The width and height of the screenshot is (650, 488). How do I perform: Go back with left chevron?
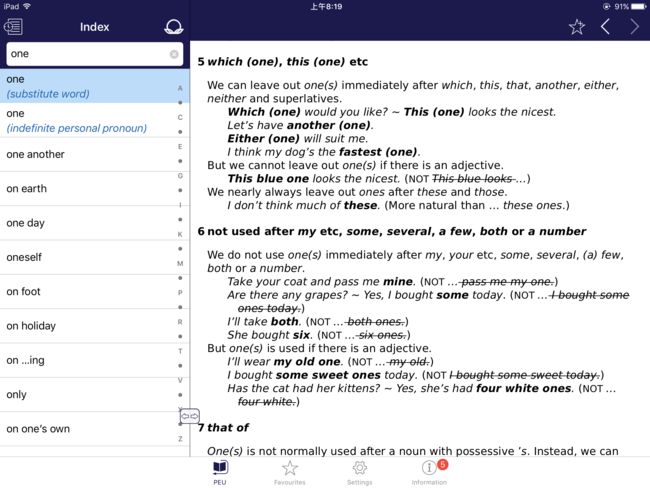click(605, 27)
